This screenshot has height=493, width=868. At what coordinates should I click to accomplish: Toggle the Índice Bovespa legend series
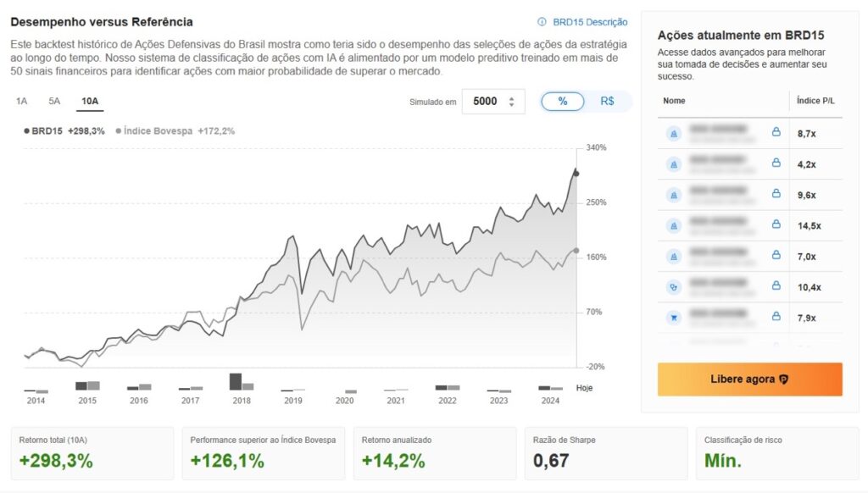[x=175, y=131]
